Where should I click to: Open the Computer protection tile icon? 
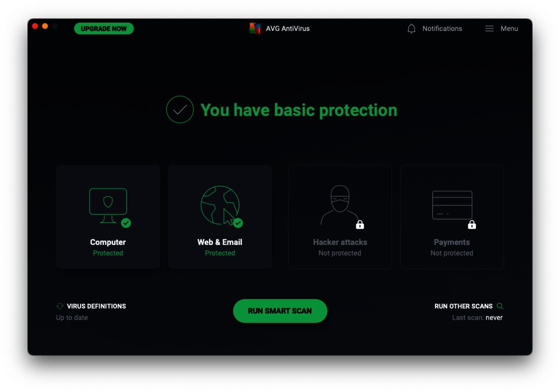tap(108, 201)
